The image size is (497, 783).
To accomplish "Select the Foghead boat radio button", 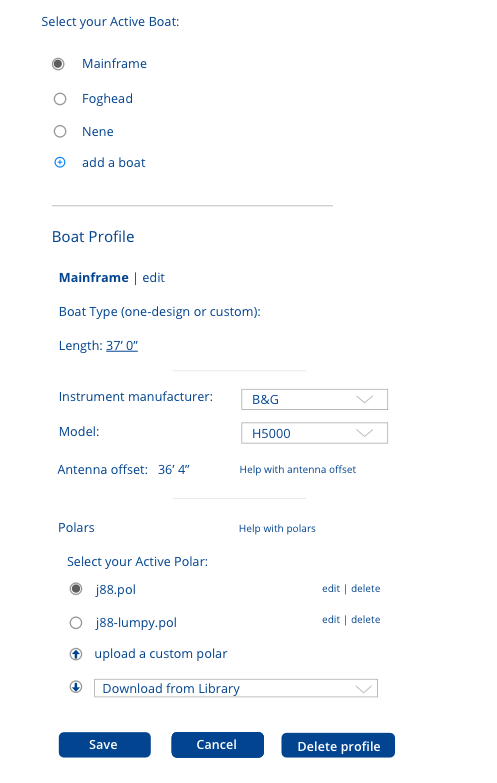I will pos(60,99).
